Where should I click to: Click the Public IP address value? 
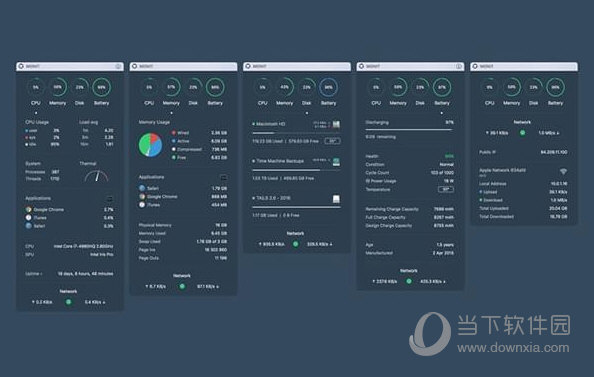pos(554,152)
